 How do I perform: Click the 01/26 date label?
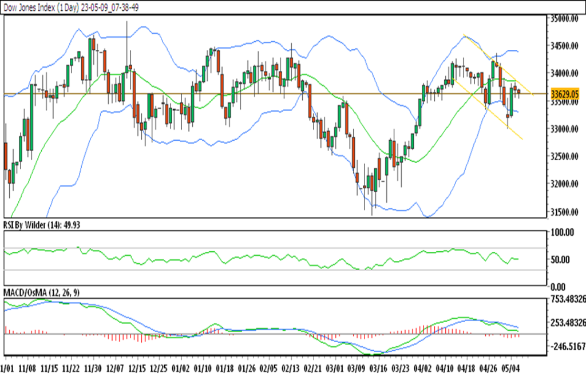(247, 369)
